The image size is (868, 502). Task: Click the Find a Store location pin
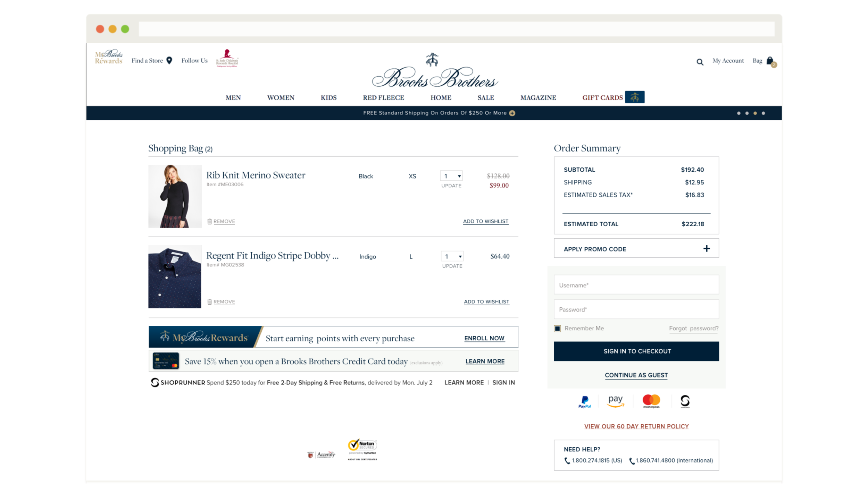(169, 61)
